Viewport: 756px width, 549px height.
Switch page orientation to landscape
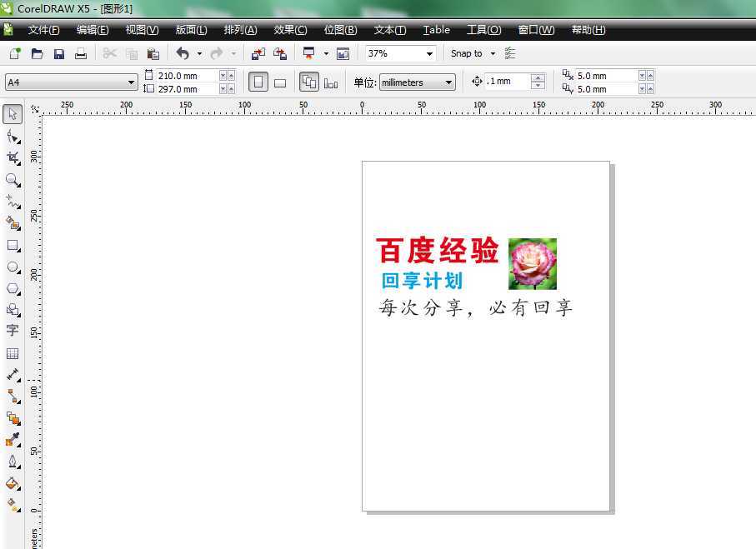coord(281,82)
